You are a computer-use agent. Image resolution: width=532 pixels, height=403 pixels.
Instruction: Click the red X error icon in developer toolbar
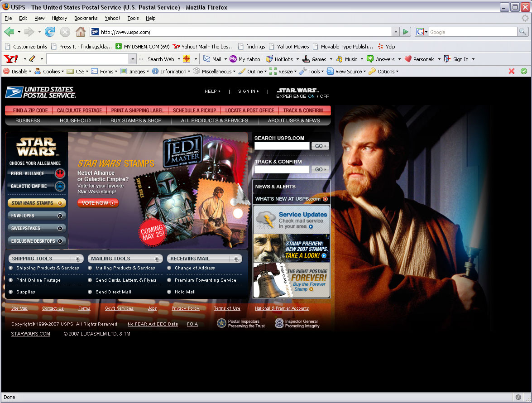512,71
